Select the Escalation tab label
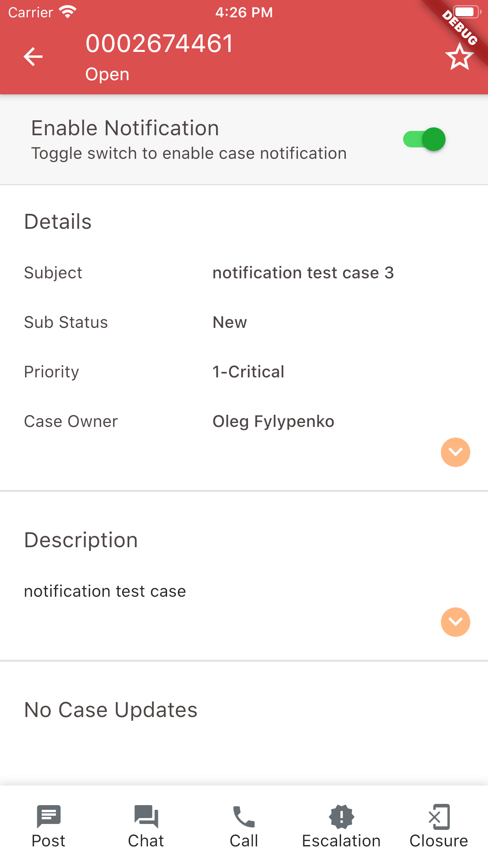Screen dimensions: 488x868 341,841
